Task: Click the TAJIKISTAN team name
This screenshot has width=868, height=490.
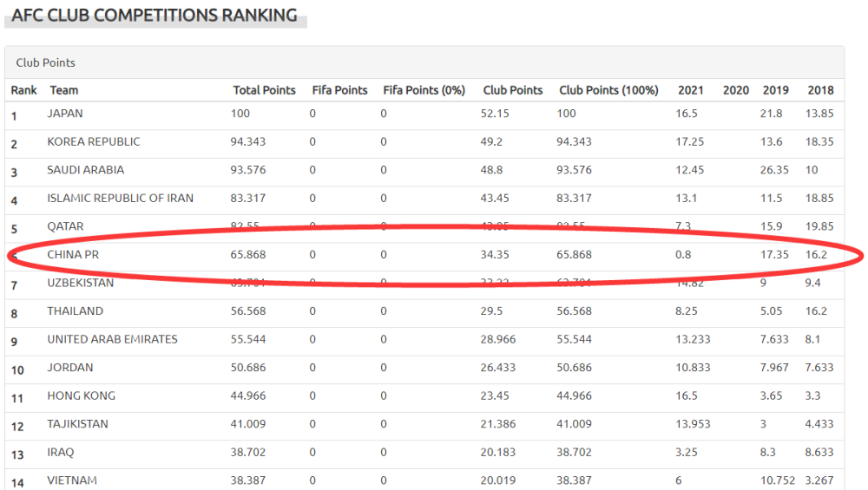Action: (77, 423)
